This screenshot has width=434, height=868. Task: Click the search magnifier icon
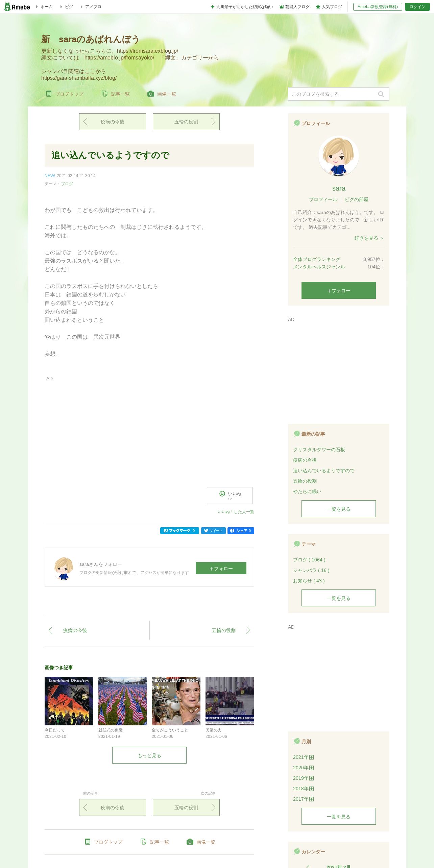[x=381, y=94]
